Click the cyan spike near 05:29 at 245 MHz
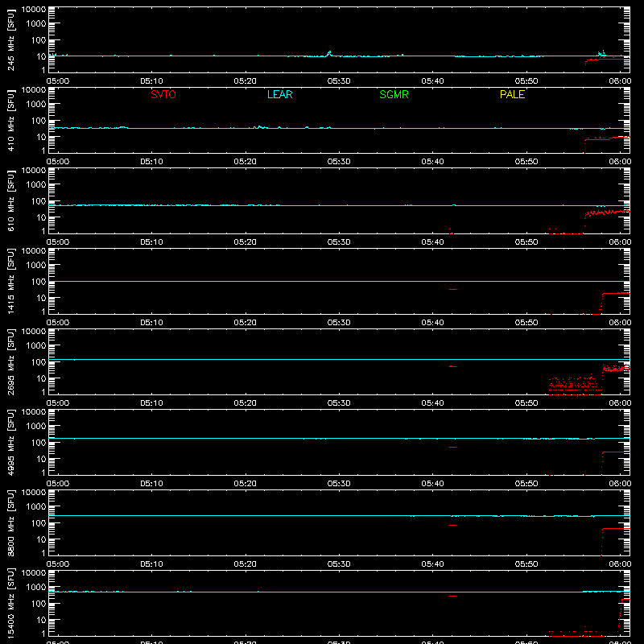Image resolution: width=644 pixels, height=644 pixels. (x=329, y=53)
